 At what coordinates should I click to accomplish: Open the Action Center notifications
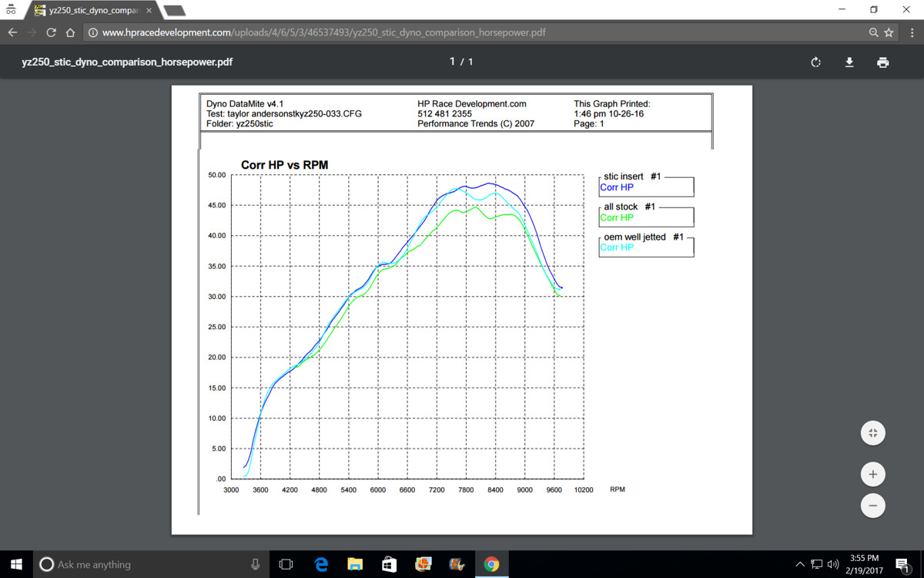tap(902, 564)
